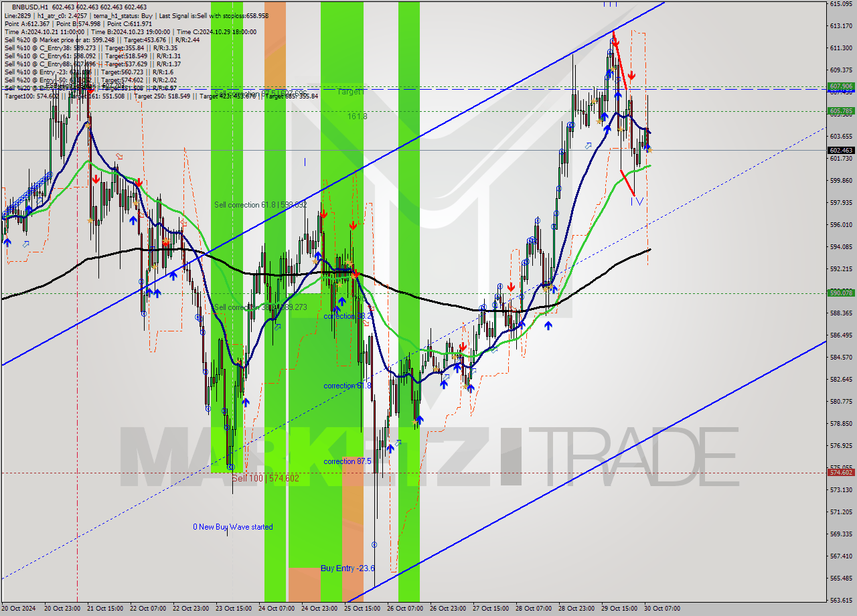857x616 pixels.
Task: Click the '25 Oct 15:00' time label
Action: (x=362, y=609)
